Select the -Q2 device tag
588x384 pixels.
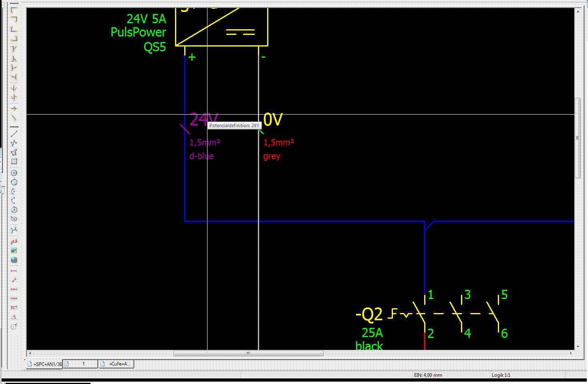369,314
